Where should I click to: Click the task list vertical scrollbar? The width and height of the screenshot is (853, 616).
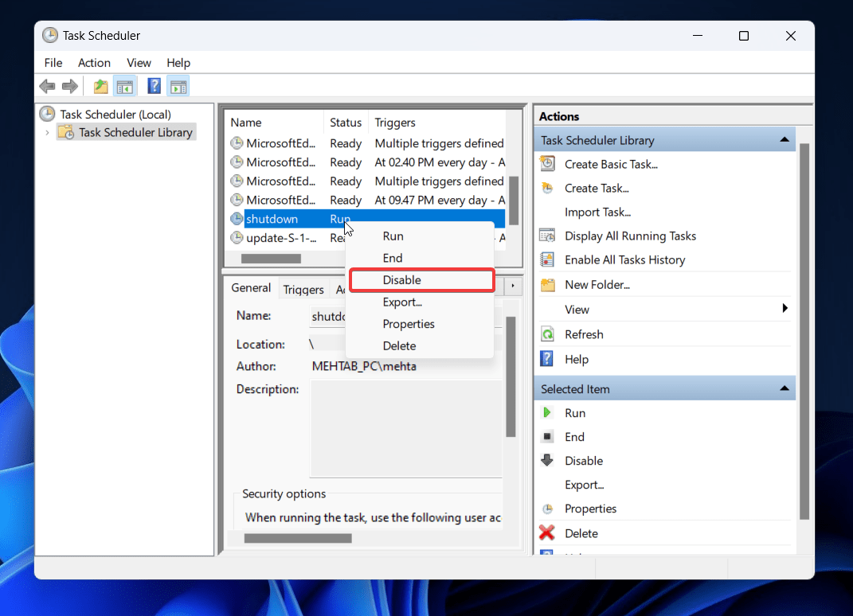coord(513,200)
